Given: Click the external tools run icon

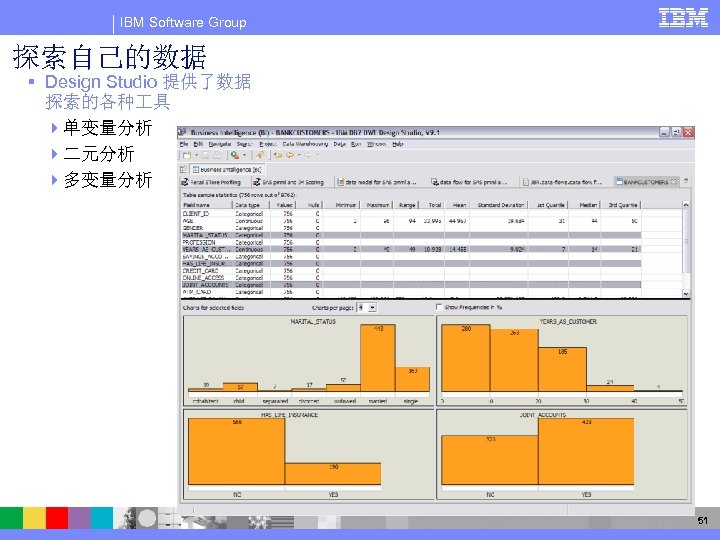Looking at the screenshot, I should coord(235,155).
